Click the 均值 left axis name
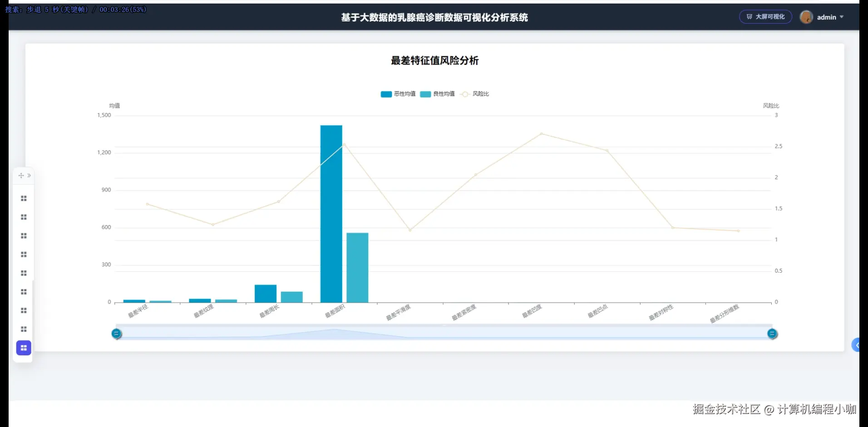 pyautogui.click(x=114, y=106)
